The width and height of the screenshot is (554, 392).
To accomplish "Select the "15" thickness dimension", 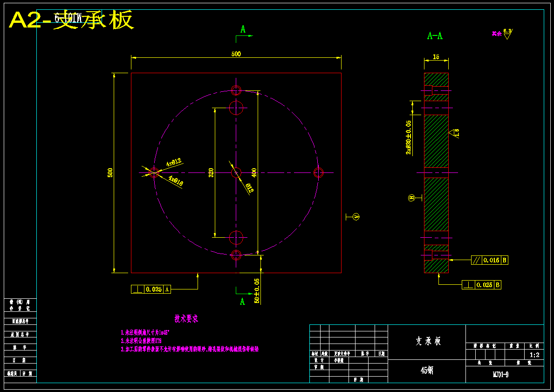I will (x=436, y=56).
